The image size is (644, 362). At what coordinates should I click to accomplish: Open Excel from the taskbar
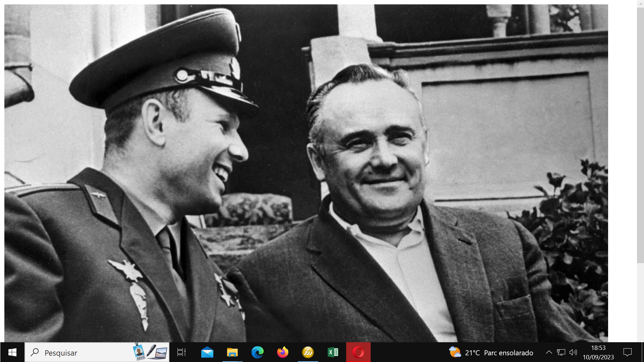[333, 352]
